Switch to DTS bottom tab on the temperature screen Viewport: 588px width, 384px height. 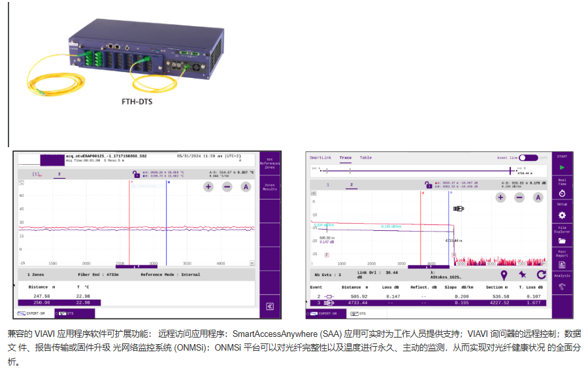point(74,313)
